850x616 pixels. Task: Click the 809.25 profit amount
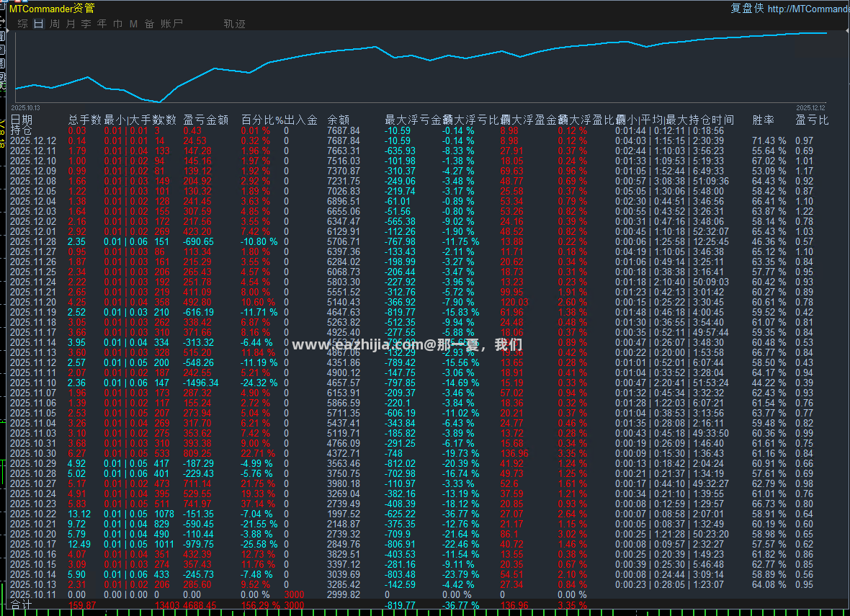pyautogui.click(x=197, y=453)
